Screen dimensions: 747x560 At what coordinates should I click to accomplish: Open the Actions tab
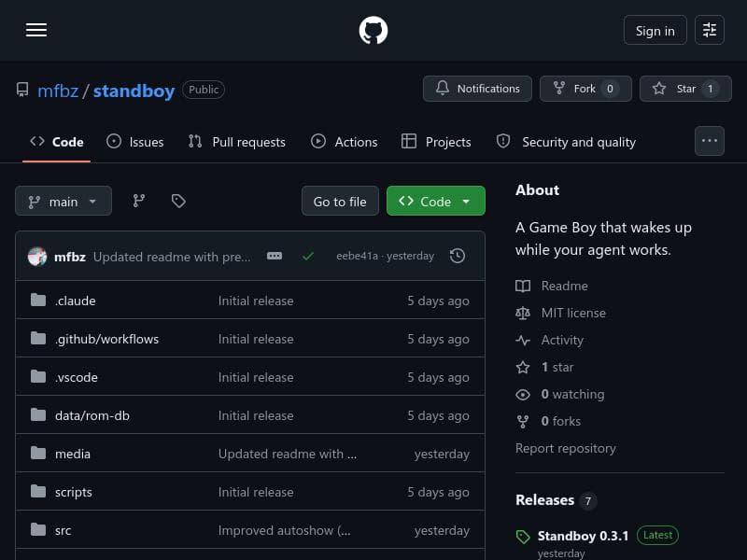tap(344, 142)
